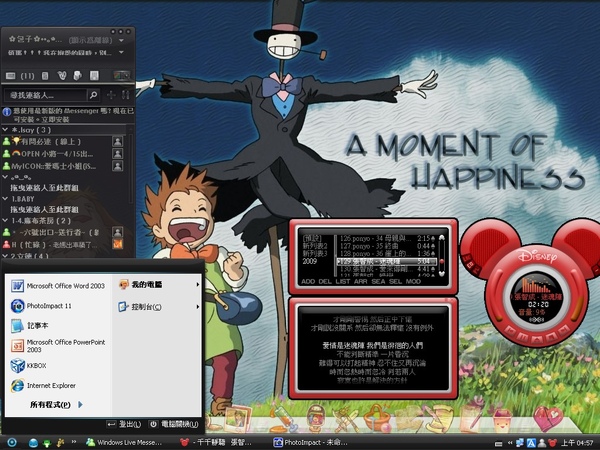Click Messenger mobile phone icon
Image resolution: width=600 pixels, height=450 pixels.
(x=45, y=76)
